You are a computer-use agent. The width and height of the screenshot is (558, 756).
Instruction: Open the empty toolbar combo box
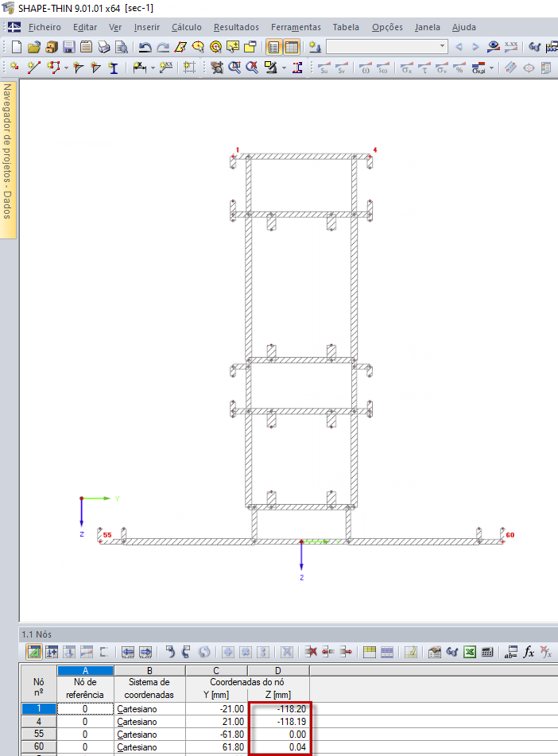click(387, 47)
